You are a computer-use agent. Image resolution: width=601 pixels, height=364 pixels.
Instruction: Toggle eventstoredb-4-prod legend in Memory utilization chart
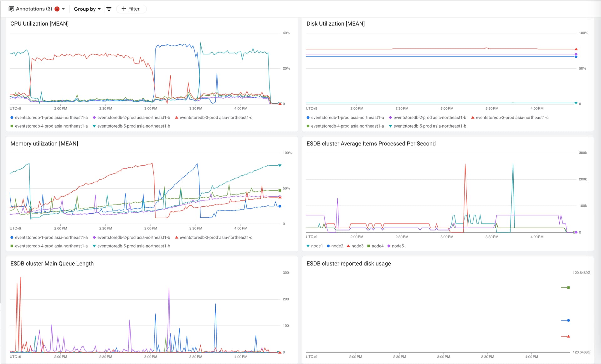(x=49, y=246)
